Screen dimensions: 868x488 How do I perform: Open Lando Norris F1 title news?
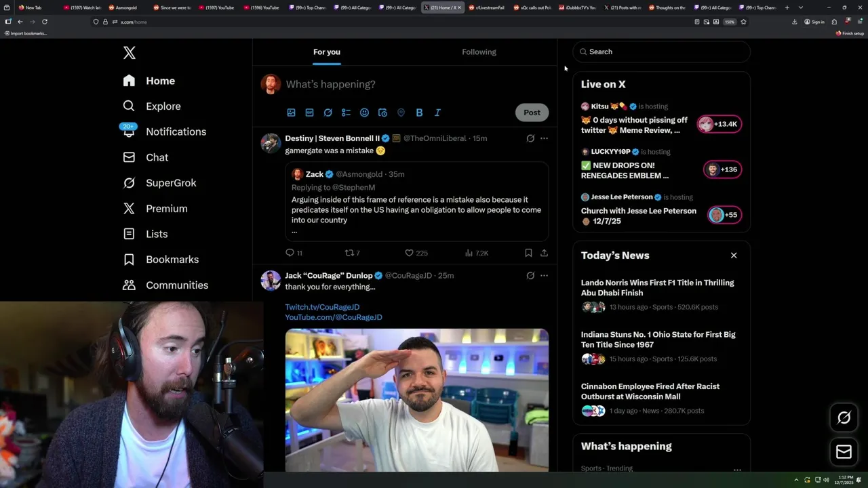click(661, 295)
